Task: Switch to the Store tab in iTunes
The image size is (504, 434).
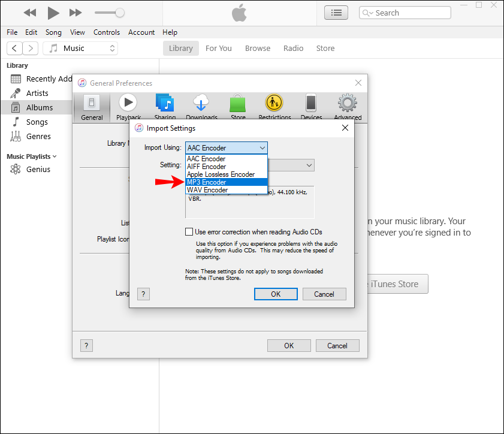Action: 325,48
